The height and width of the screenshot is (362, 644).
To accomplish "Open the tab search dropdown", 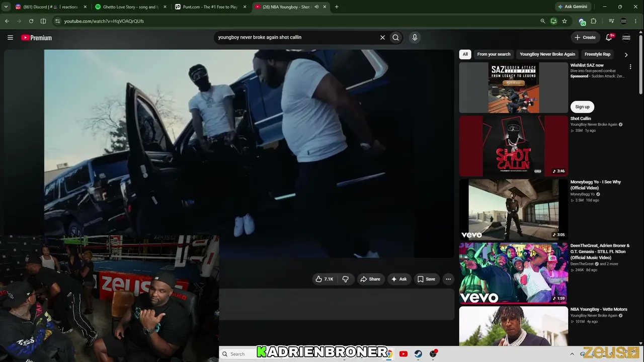I will [6, 7].
